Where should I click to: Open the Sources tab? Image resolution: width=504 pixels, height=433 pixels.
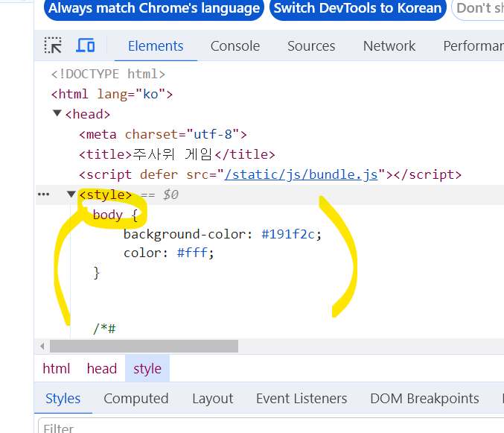point(311,46)
